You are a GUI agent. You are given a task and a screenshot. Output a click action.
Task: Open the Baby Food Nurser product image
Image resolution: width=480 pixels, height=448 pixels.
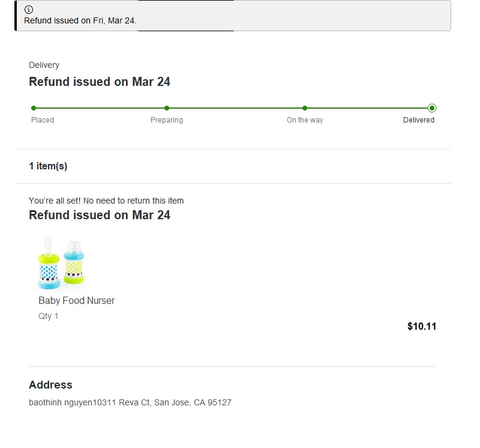coord(61,263)
